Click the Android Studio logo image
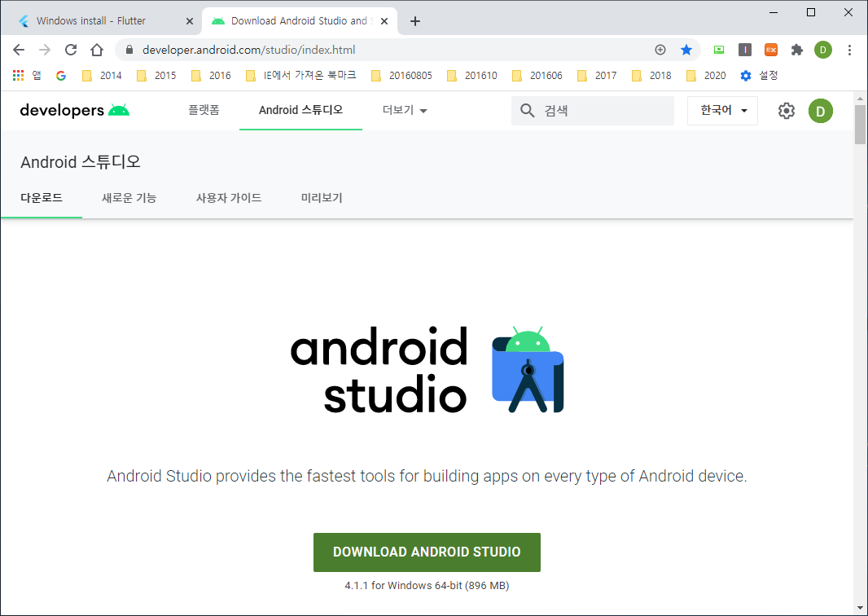The image size is (868, 616). (x=427, y=370)
